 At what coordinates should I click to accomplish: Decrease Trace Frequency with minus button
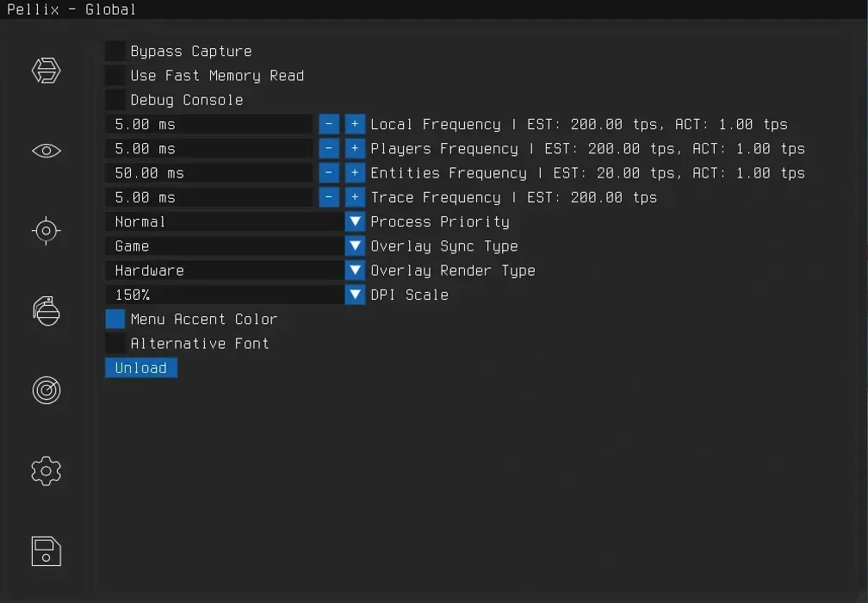click(x=329, y=197)
